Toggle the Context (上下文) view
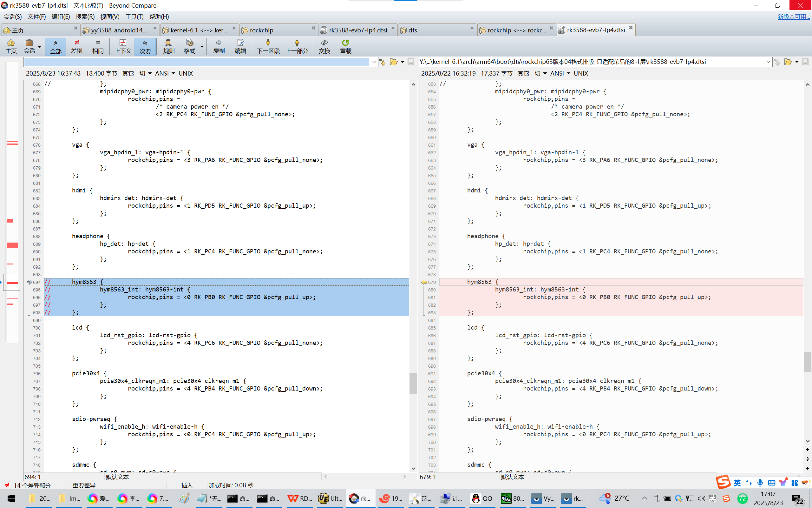 [123, 46]
